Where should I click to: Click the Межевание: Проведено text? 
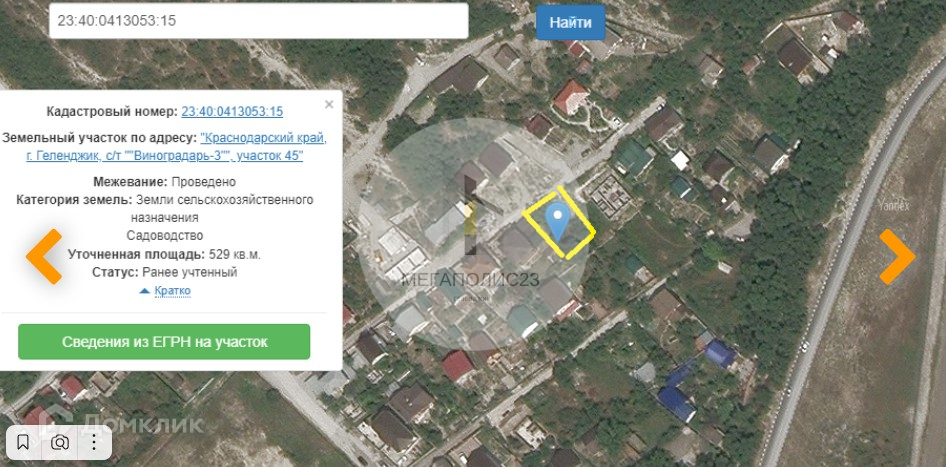click(x=164, y=182)
